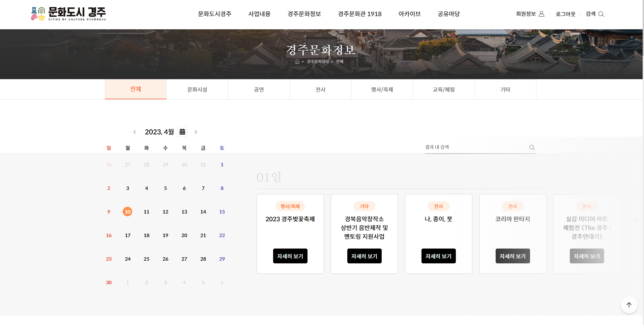This screenshot has height=325, width=644.
Task: View details of 2023 경주벚꽃축제
Action: 290,256
